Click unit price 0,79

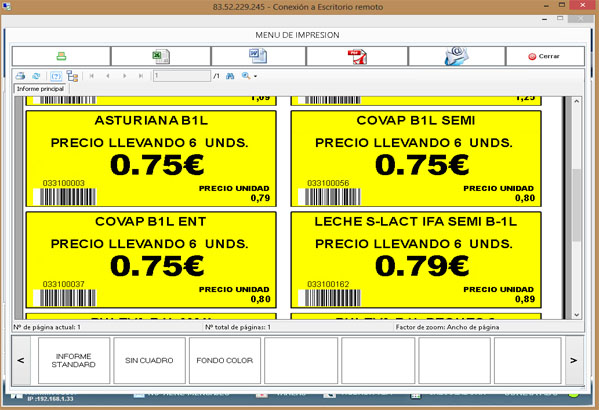click(x=261, y=198)
